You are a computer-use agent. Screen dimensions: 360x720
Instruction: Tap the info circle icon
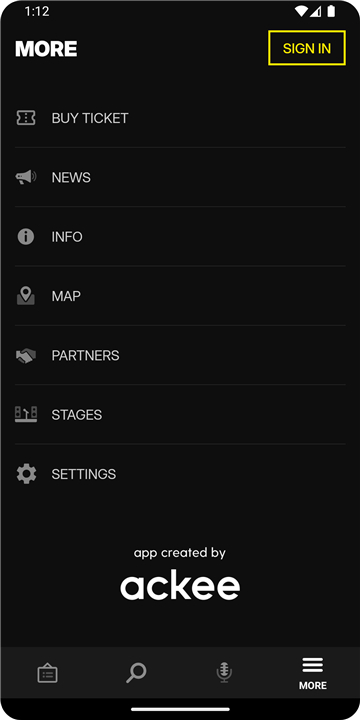26,236
